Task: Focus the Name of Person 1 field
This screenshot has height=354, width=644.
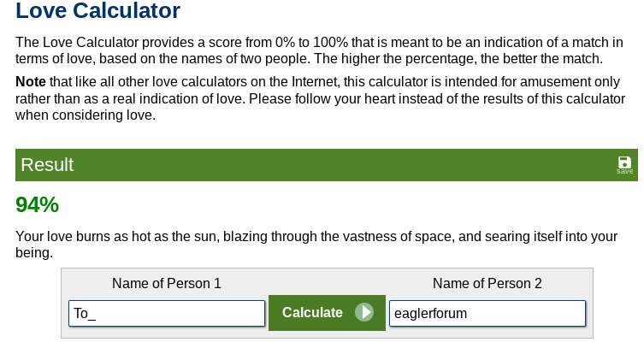Action: [167, 313]
